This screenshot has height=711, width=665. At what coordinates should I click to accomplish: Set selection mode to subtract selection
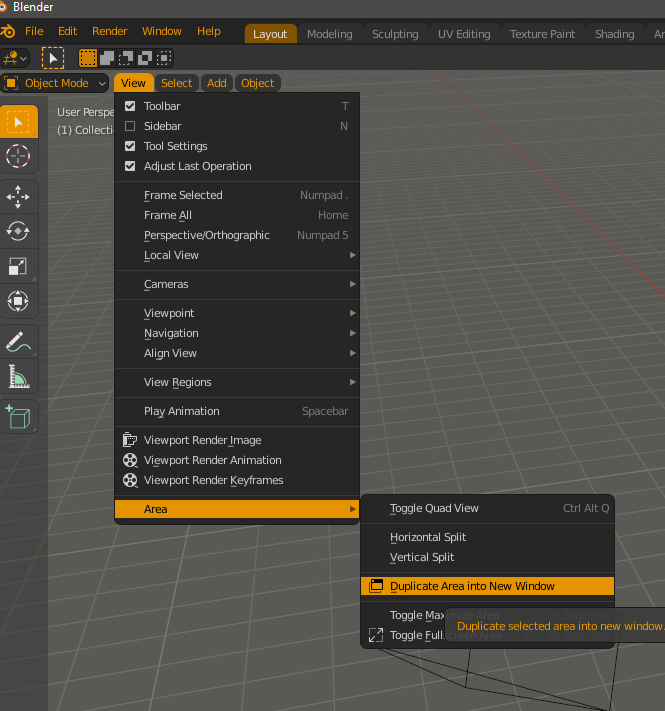click(126, 58)
